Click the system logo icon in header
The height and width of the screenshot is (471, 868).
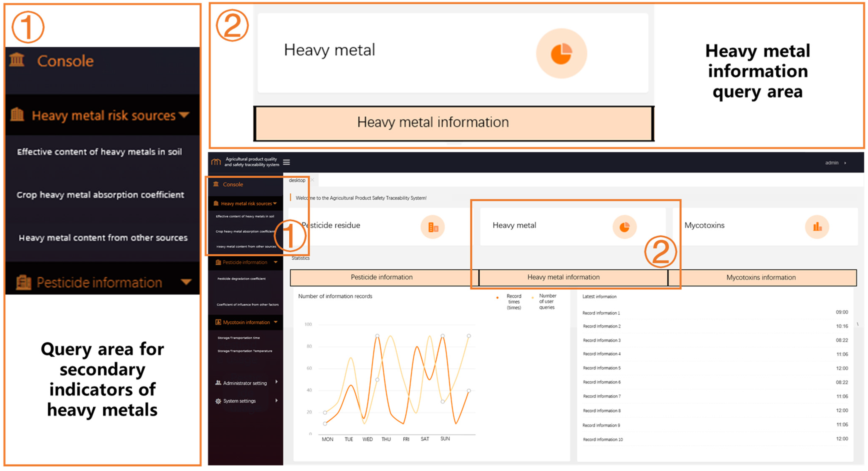pos(216,162)
